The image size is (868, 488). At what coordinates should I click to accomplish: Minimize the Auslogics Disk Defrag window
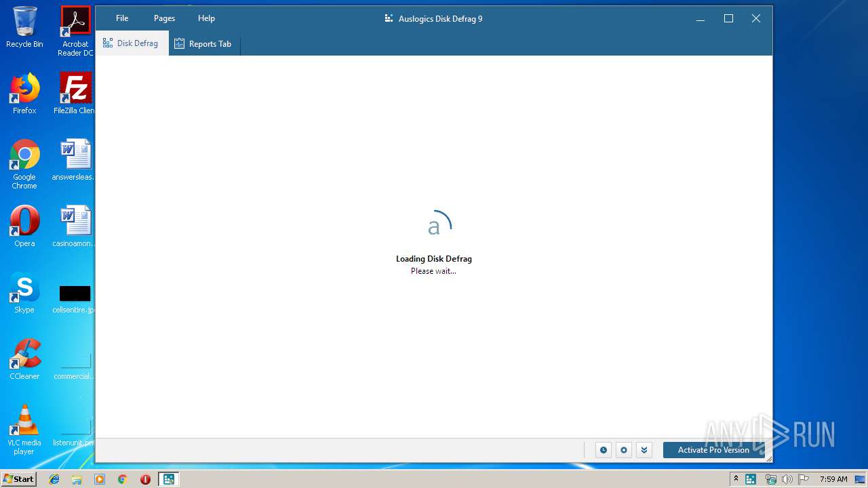tap(701, 19)
